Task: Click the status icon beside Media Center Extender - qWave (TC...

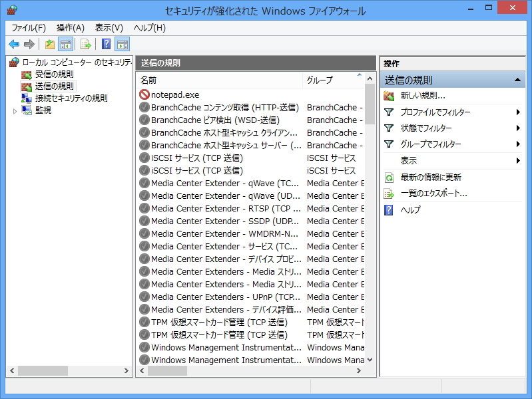Action: pos(144,183)
